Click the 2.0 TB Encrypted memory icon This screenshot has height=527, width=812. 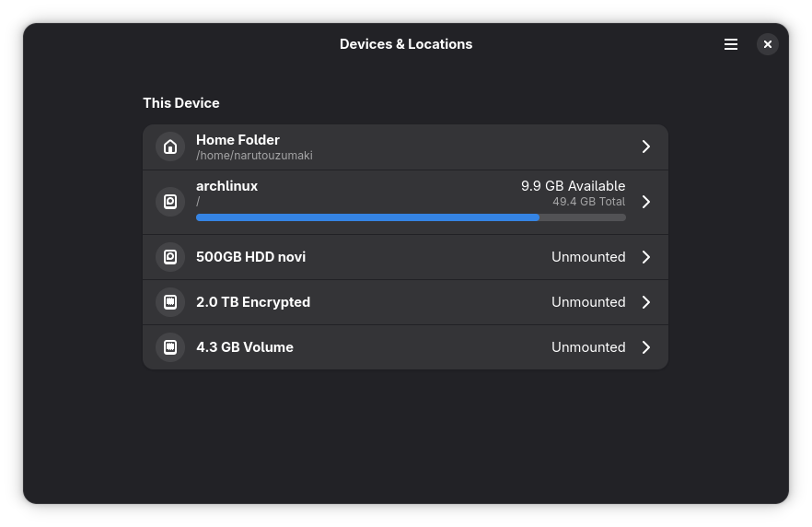point(170,302)
